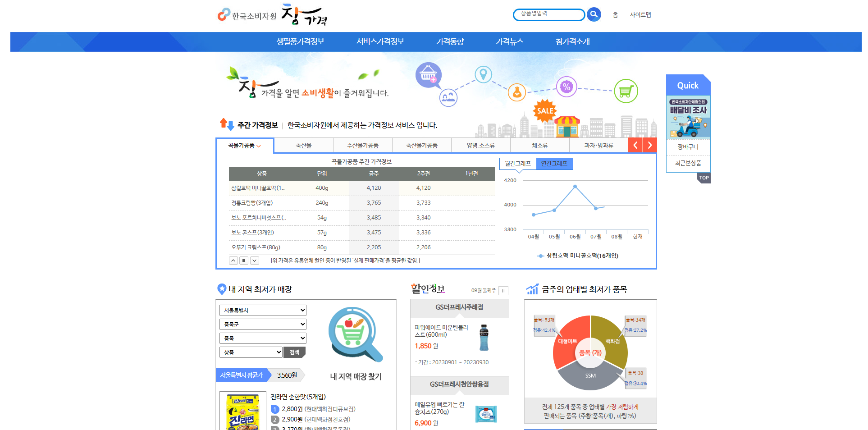Click the 참가격 logo
The height and width of the screenshot is (430, 868).
304,15
